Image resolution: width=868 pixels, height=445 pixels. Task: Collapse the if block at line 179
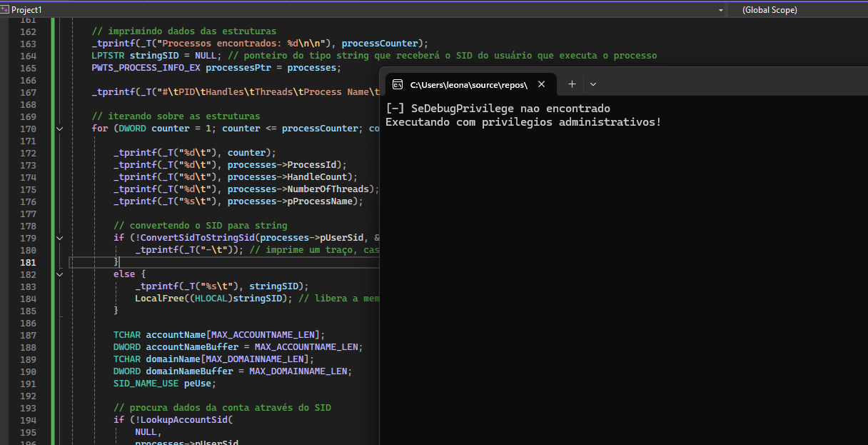click(60, 238)
